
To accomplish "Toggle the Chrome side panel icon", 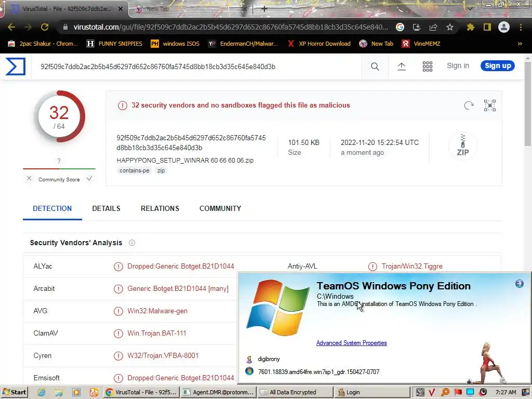I will 487,27.
